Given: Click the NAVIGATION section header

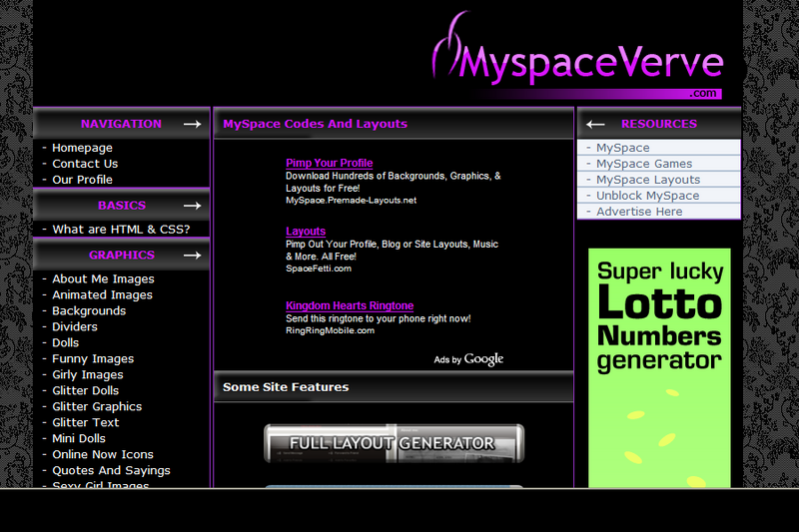Looking at the screenshot, I should point(121,124).
